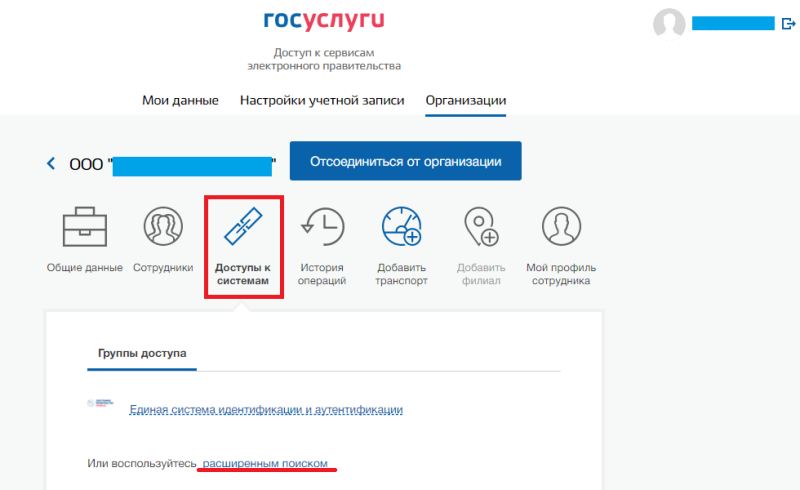Click the Общие данные label
The width and height of the screenshot is (800, 490).
point(85,267)
